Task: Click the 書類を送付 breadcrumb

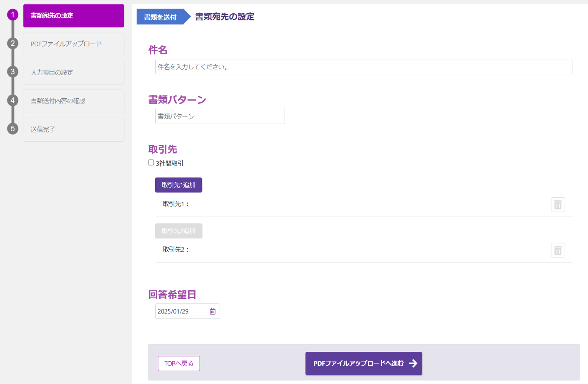Action: click(160, 17)
